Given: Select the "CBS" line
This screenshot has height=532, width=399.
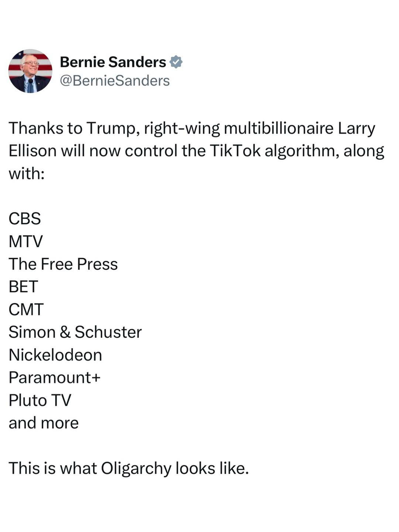Looking at the screenshot, I should click(x=25, y=218).
